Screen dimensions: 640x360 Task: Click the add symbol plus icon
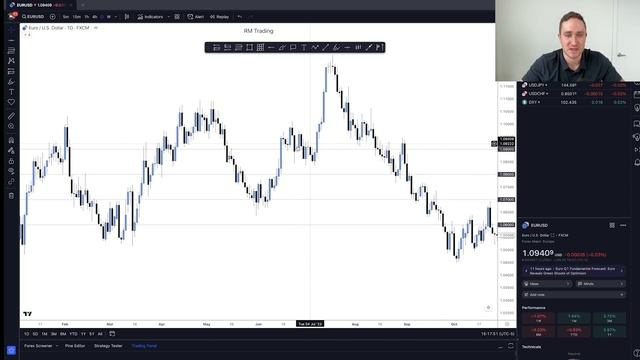tap(53, 17)
